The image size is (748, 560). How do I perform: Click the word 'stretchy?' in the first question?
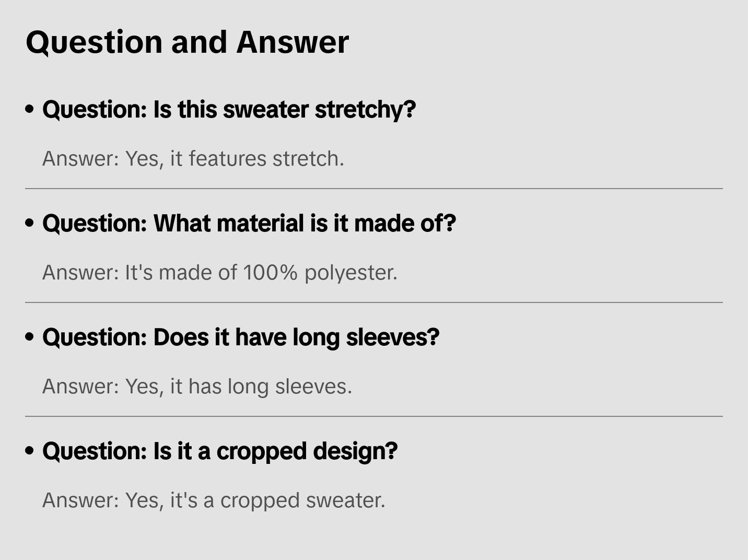point(366,110)
